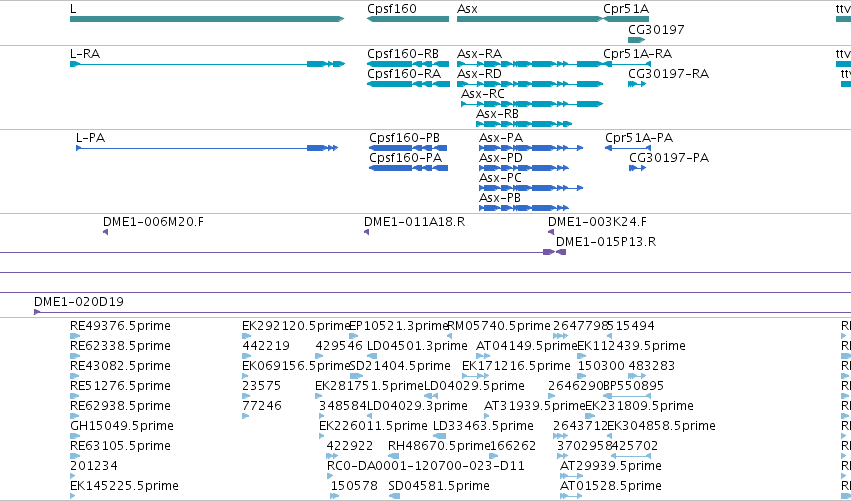The width and height of the screenshot is (851, 501).
Task: Select EST AT29939.5prime
Action: 571,476
